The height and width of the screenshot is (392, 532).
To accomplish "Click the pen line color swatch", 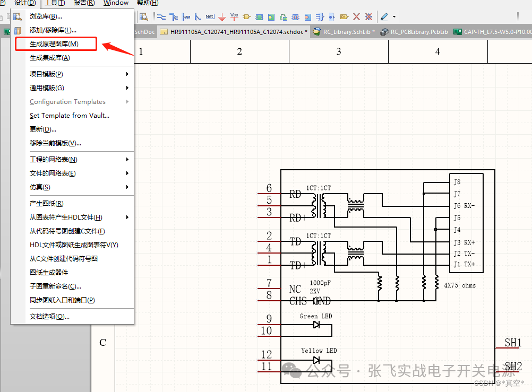I will (383, 21).
